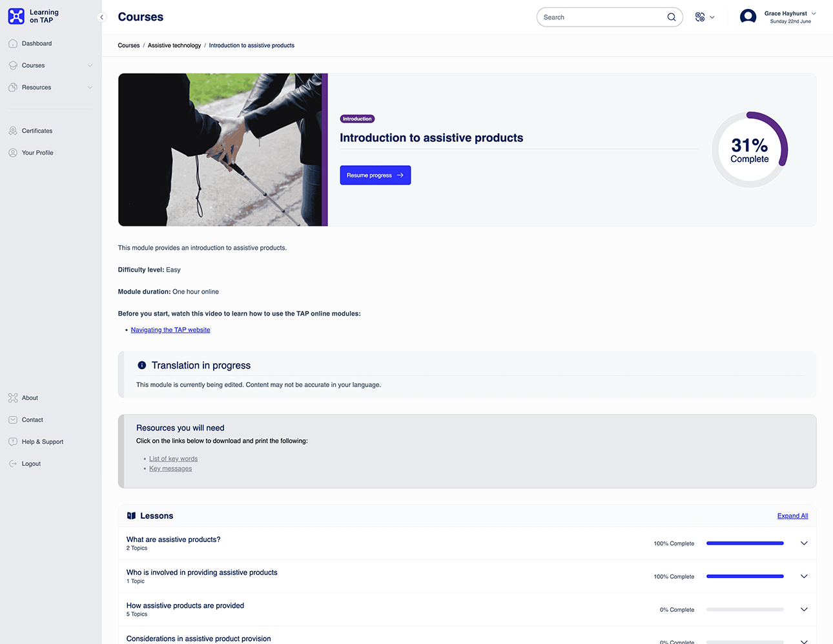Click the Grace Hayhurst user name
Screen dimensions: 833x644
point(785,14)
